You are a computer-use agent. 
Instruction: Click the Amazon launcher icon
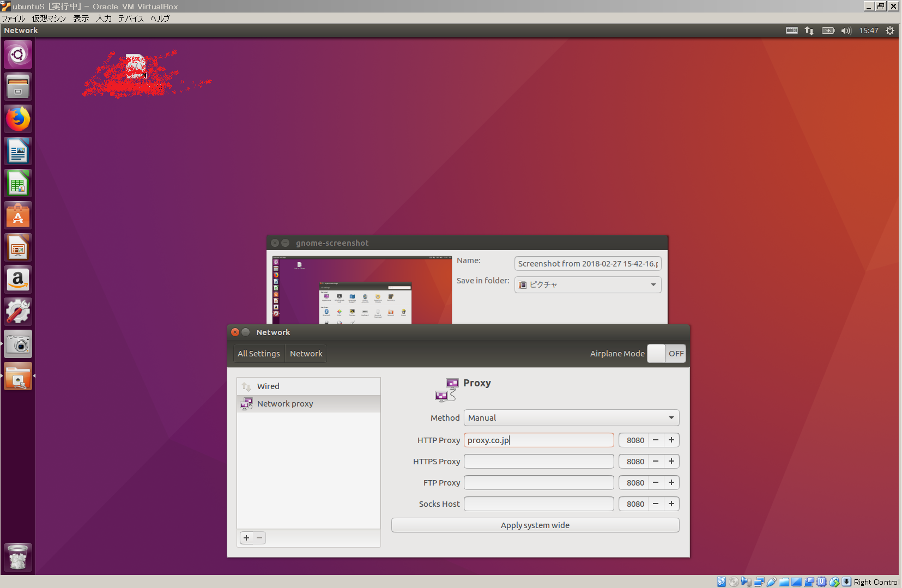(x=18, y=280)
